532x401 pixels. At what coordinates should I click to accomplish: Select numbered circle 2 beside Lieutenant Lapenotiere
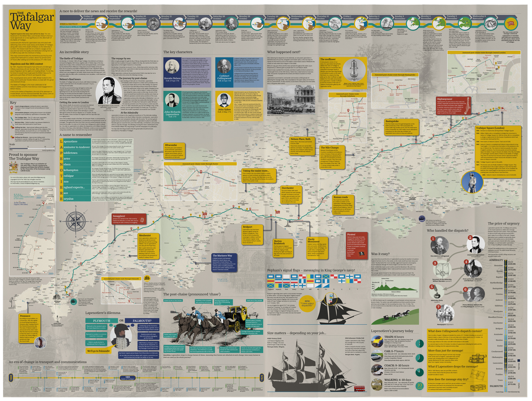470,237
